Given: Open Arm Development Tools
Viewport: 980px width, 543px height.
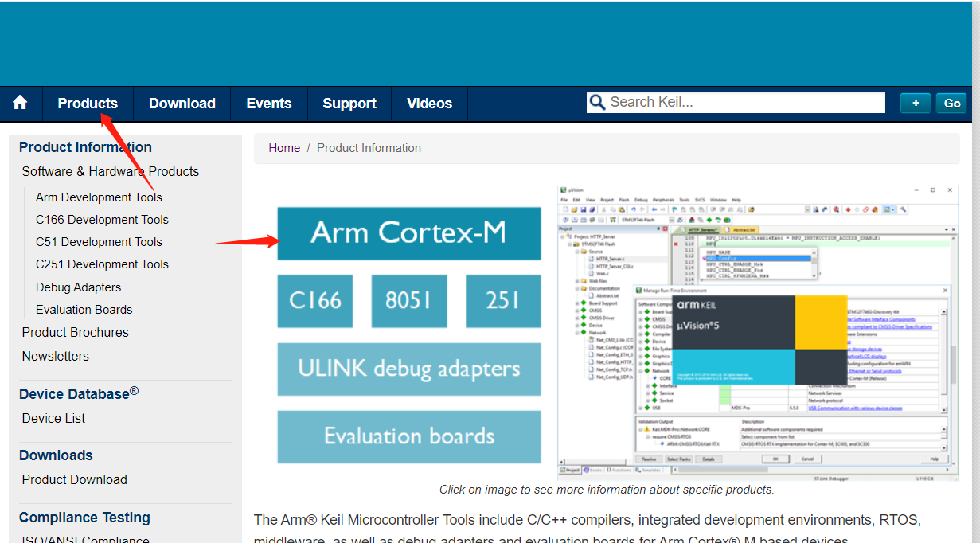Looking at the screenshot, I should tap(99, 197).
